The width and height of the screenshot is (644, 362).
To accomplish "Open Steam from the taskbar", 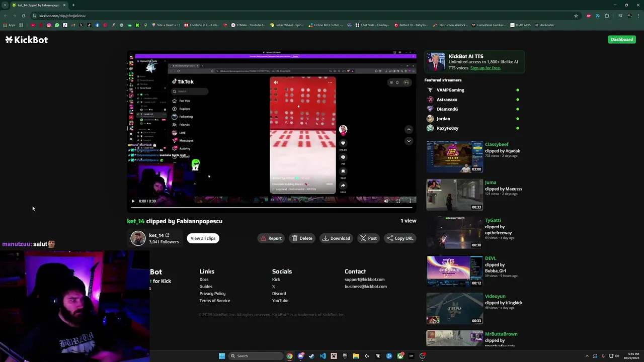I will (x=311, y=356).
